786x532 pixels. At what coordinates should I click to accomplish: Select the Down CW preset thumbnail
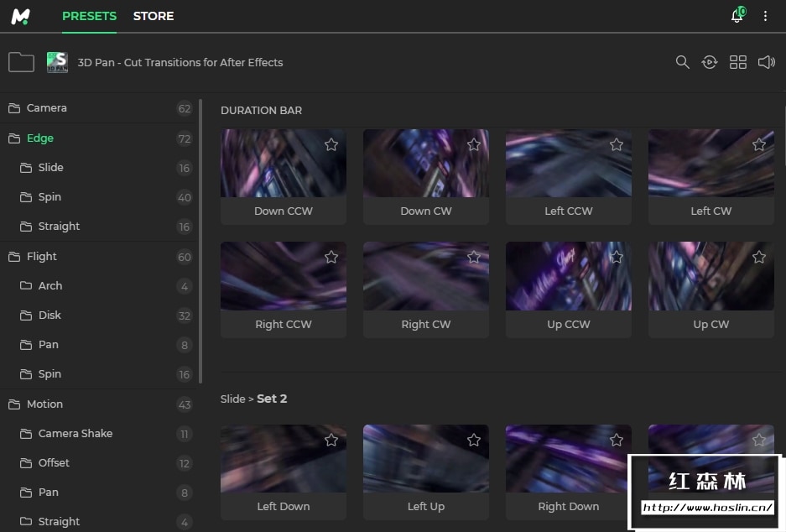coord(426,163)
